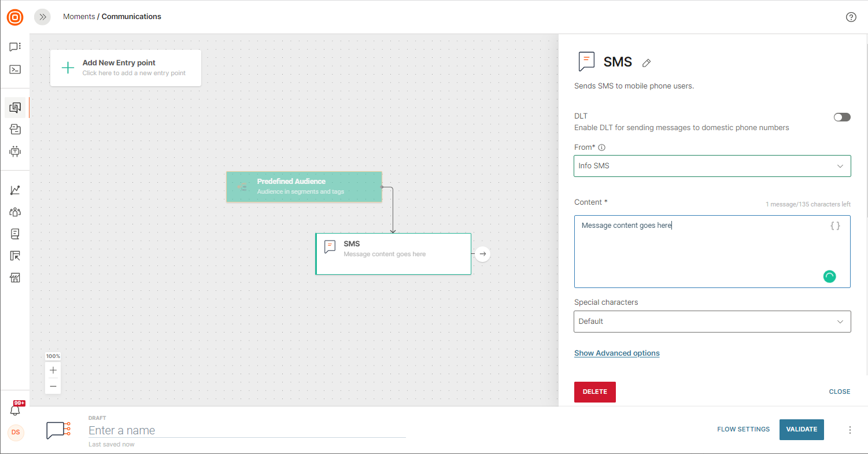Click the curly braces placeholder icon
868x454 pixels.
coord(835,226)
